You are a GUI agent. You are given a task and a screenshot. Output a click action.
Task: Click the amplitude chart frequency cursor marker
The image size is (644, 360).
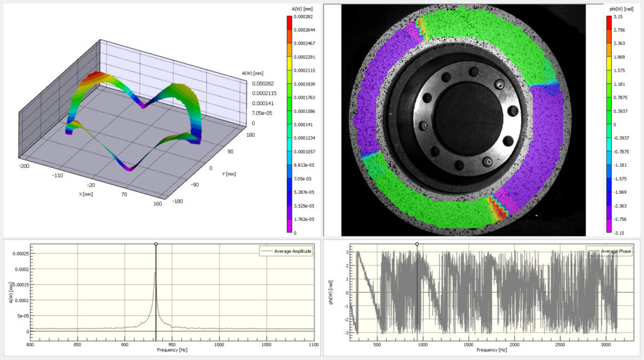tap(156, 244)
